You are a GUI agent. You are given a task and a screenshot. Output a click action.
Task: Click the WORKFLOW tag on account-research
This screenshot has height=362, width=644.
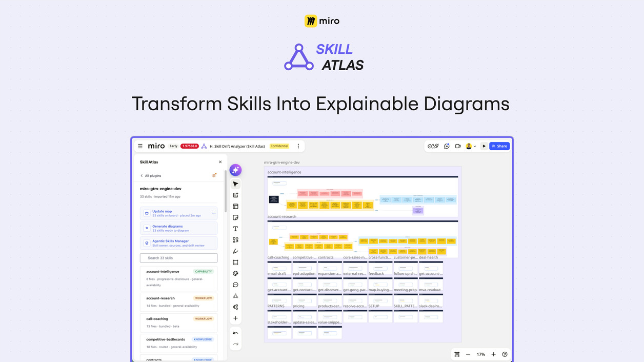click(x=204, y=298)
